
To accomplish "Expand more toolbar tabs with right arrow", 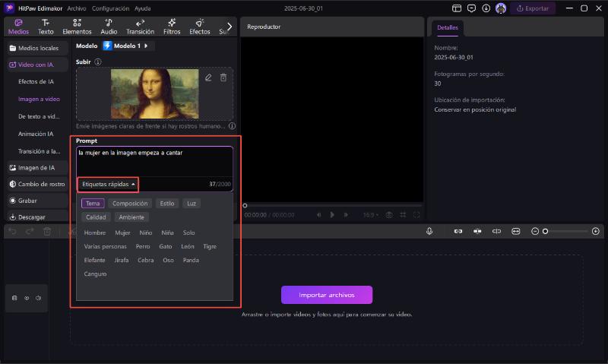I will click(x=230, y=27).
